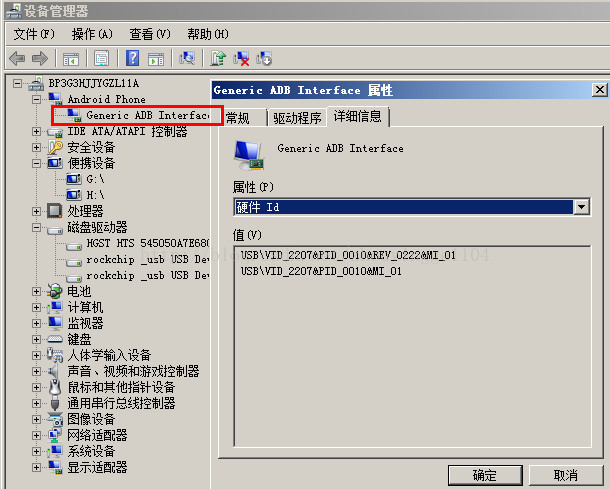Open the 文件(F) menu
Viewport: 610px width, 489px height.
coord(34,34)
